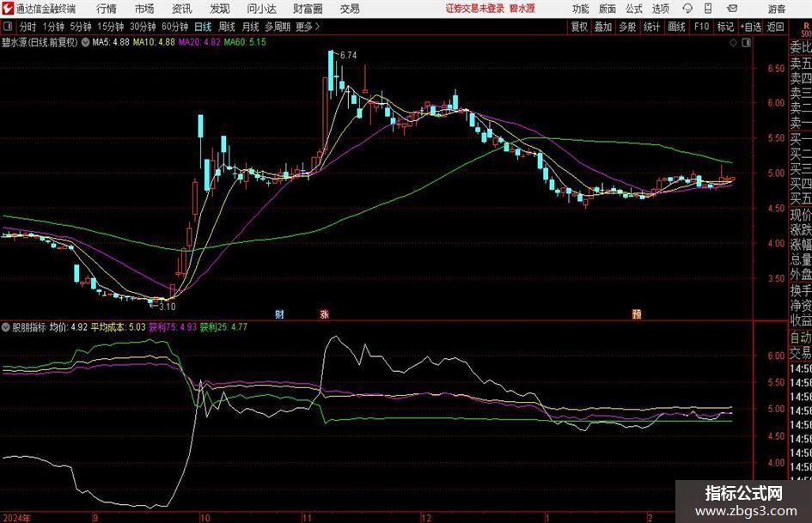Click the mobile phone icon
The width and height of the screenshot is (812, 523).
point(708,9)
